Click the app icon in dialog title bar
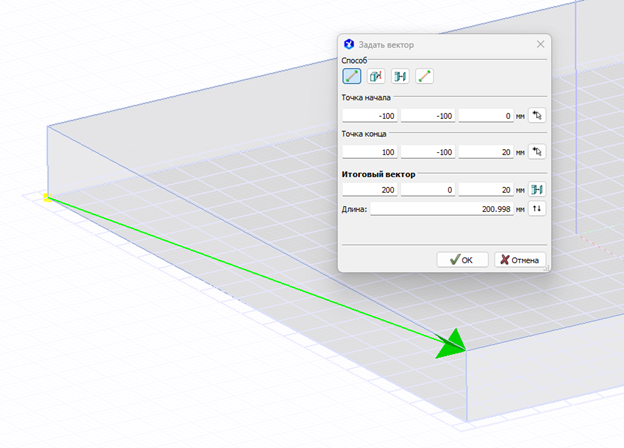The image size is (624, 448). (349, 45)
